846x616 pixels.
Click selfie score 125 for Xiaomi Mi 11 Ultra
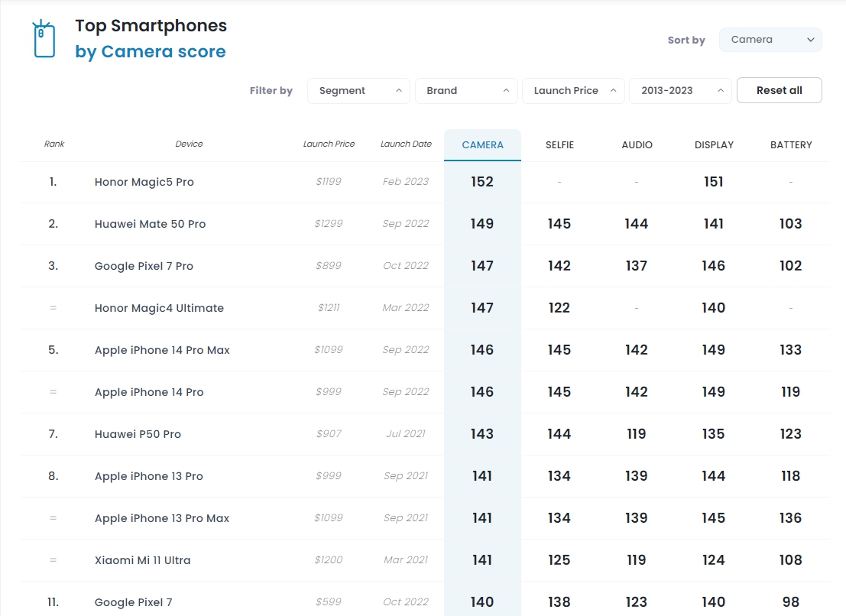(x=559, y=560)
